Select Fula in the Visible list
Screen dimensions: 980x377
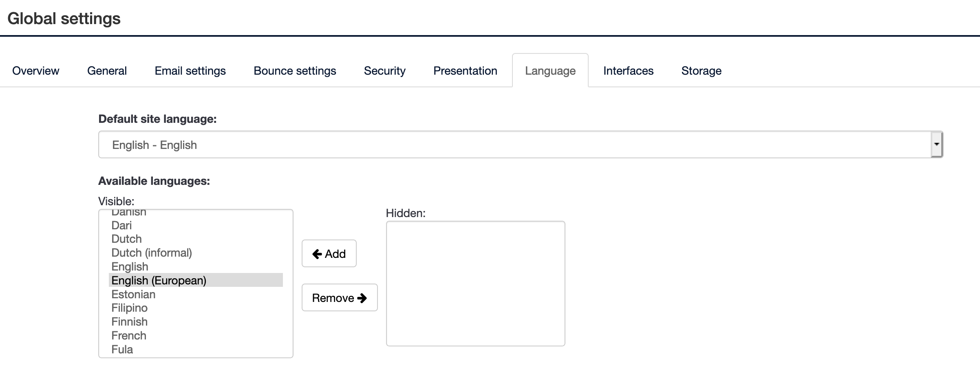(x=122, y=349)
